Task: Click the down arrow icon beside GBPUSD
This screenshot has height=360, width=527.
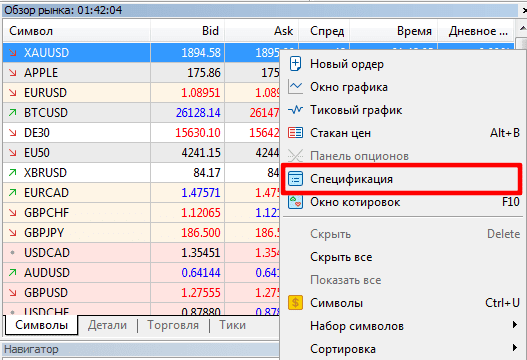Action: 13,292
